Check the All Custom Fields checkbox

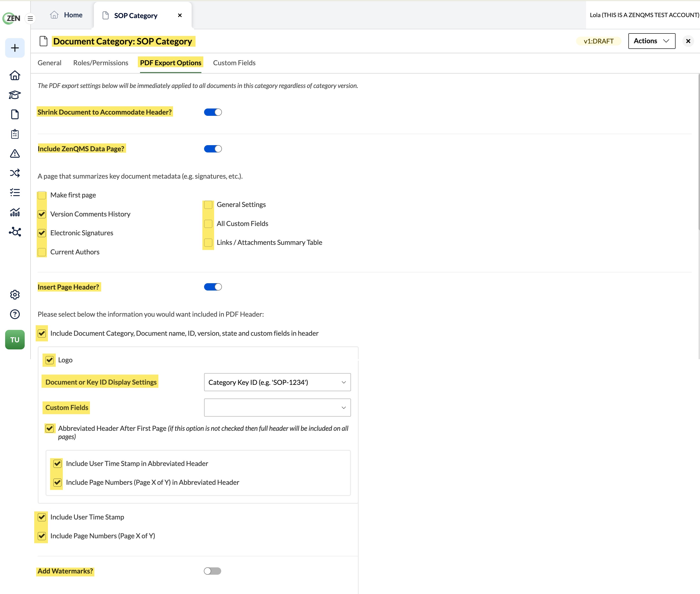(x=208, y=224)
